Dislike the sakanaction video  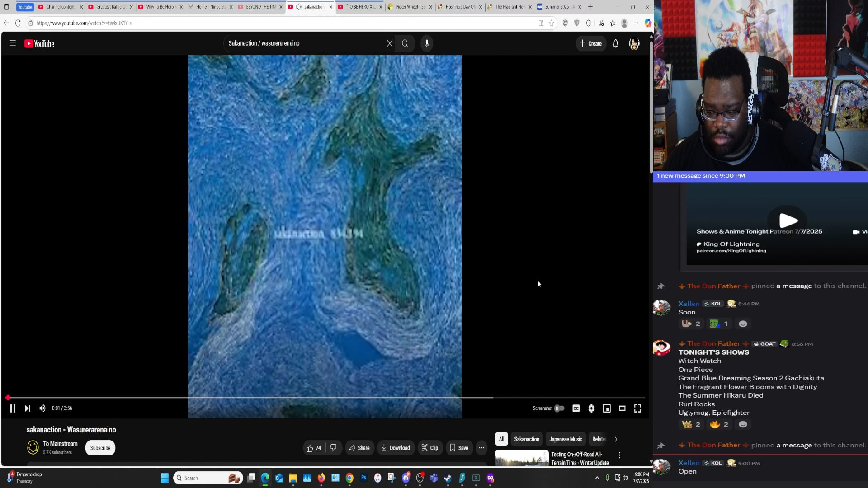[333, 448]
